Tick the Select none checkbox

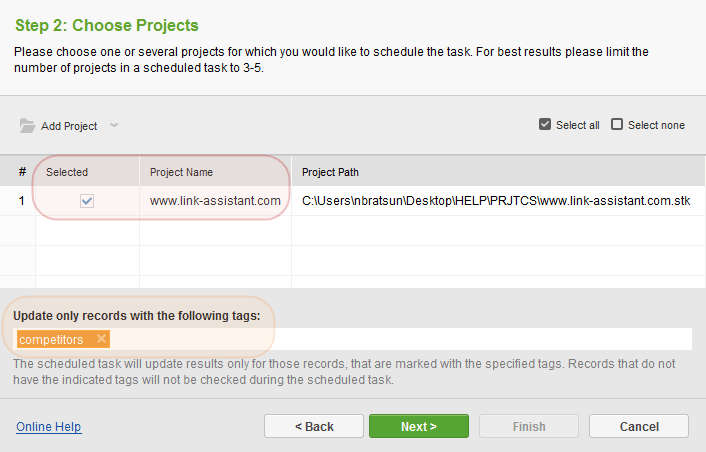617,124
